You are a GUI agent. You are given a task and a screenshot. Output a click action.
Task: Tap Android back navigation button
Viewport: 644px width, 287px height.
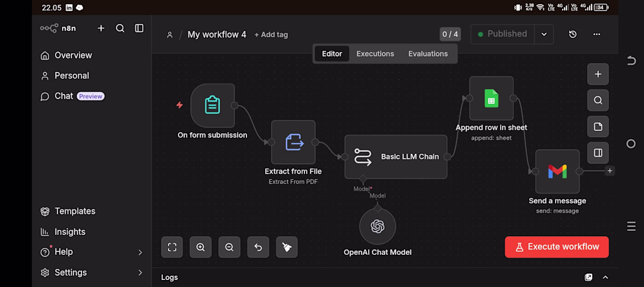point(631,61)
